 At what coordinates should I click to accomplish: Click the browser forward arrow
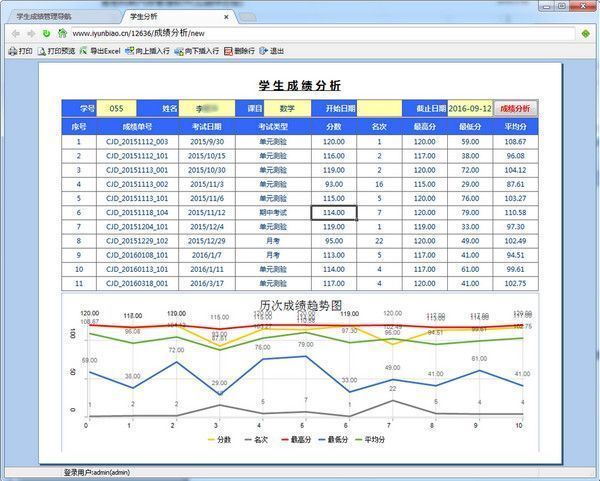[31, 34]
